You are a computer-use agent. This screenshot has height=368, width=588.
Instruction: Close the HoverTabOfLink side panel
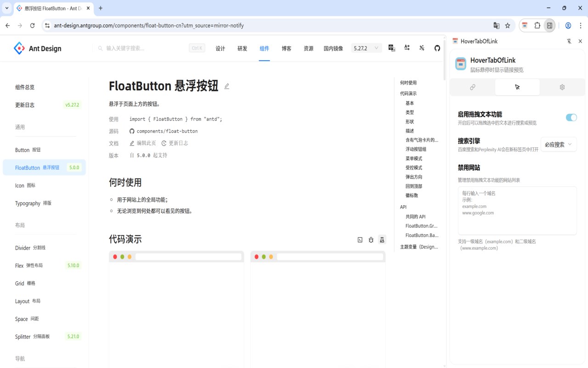581,41
